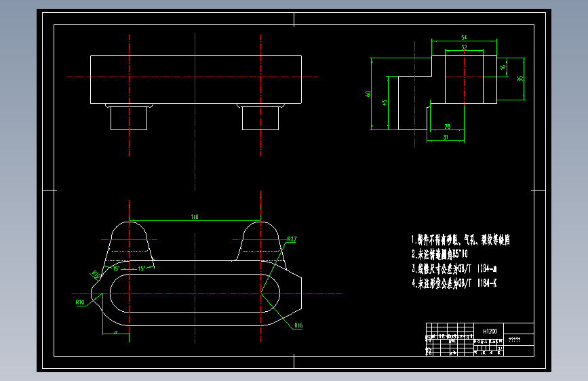
Task: Pick the 28 dimension text
Action: (448, 126)
